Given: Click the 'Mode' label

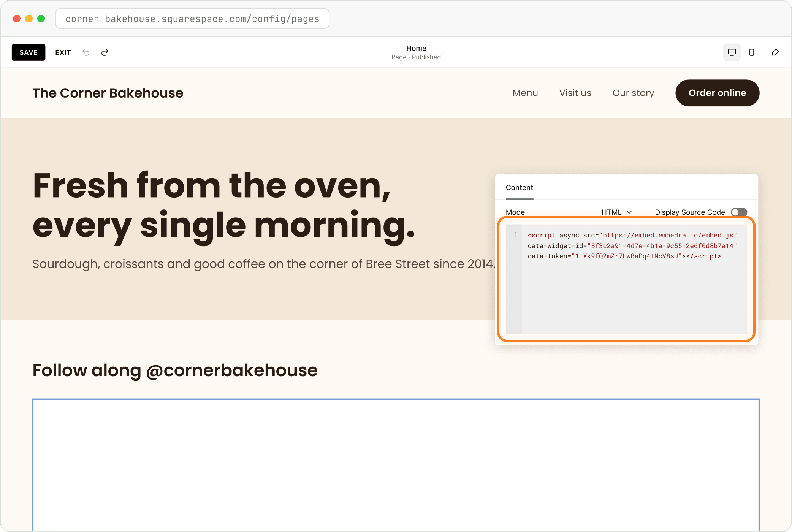Looking at the screenshot, I should [x=515, y=212].
